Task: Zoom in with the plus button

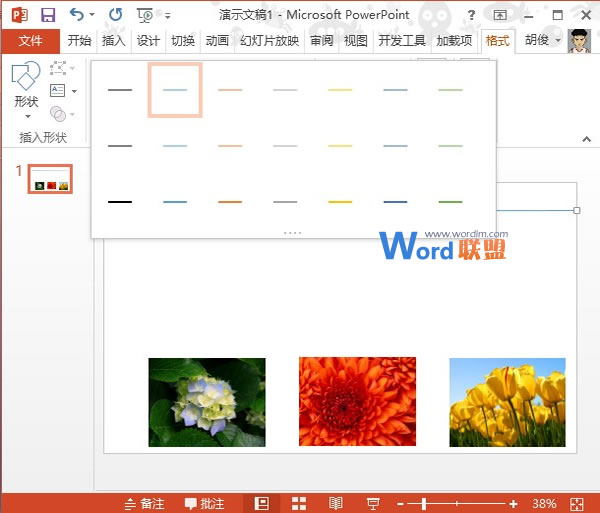Action: pos(514,504)
